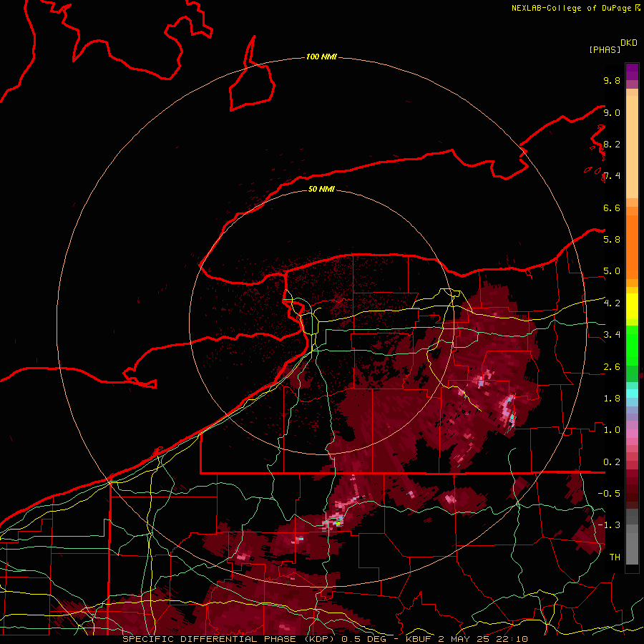Click the 100 NMI range ring label
Image resolution: width=644 pixels, height=644 pixels.
(321, 57)
